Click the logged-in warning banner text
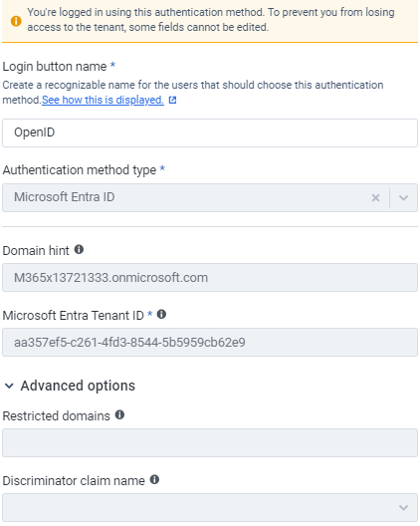420x526 pixels. click(x=211, y=20)
